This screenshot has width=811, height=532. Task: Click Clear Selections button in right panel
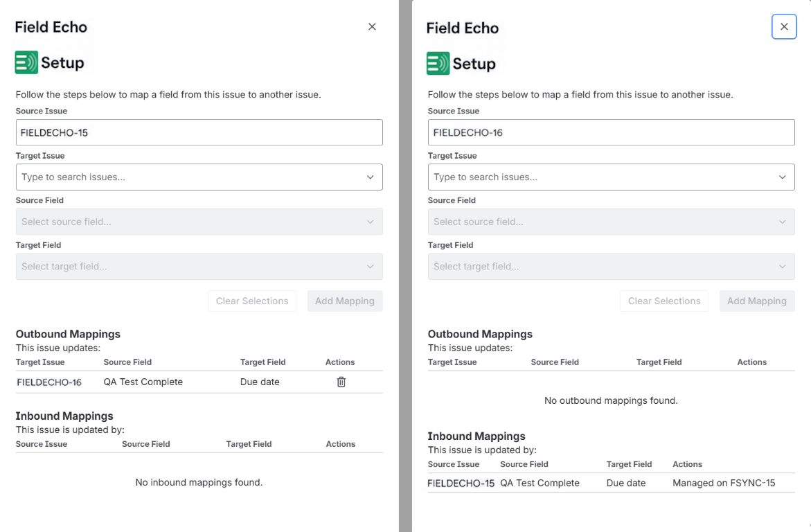(664, 301)
